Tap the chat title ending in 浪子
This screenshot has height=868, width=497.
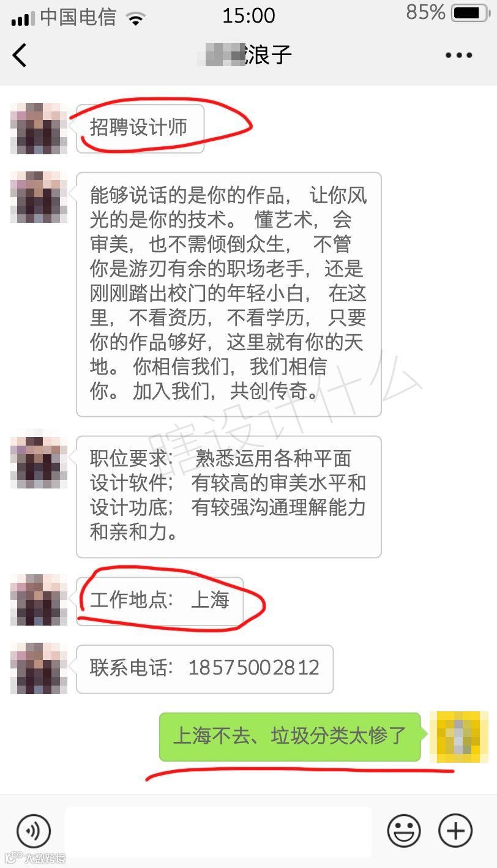click(x=245, y=55)
